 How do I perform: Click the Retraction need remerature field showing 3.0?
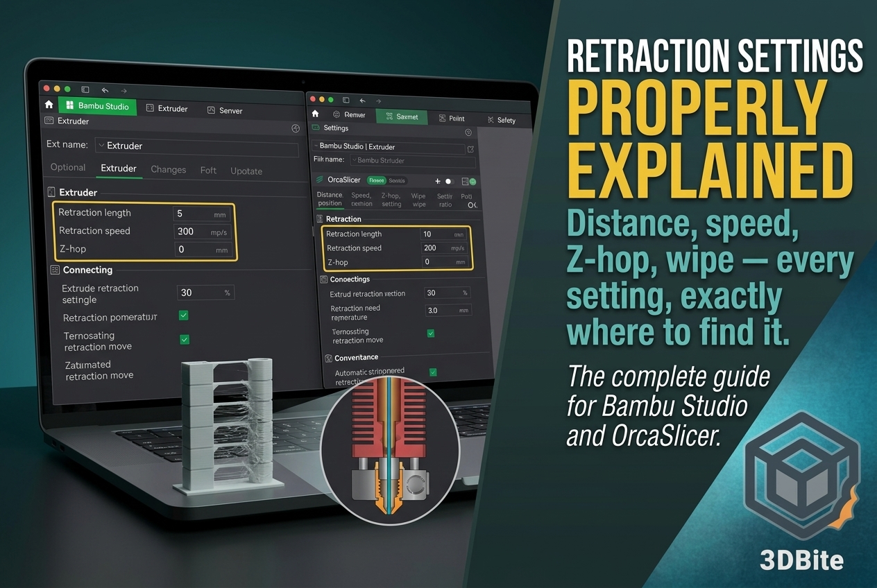click(x=448, y=311)
